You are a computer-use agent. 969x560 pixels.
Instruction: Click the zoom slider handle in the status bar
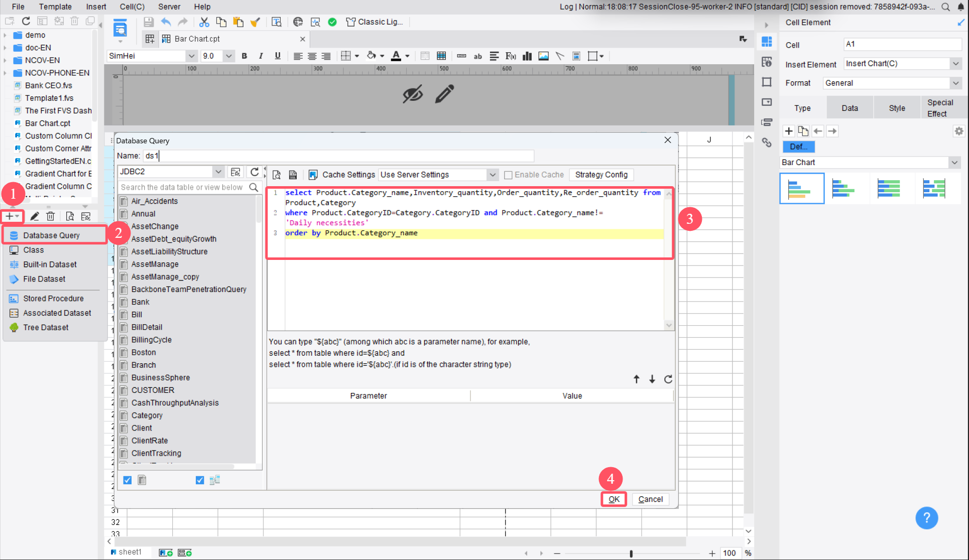pos(631,553)
